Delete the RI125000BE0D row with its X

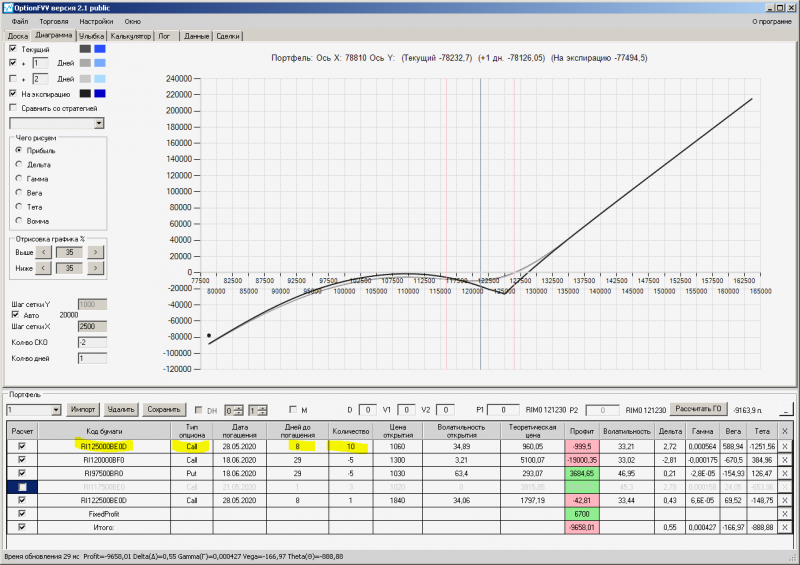click(x=785, y=446)
